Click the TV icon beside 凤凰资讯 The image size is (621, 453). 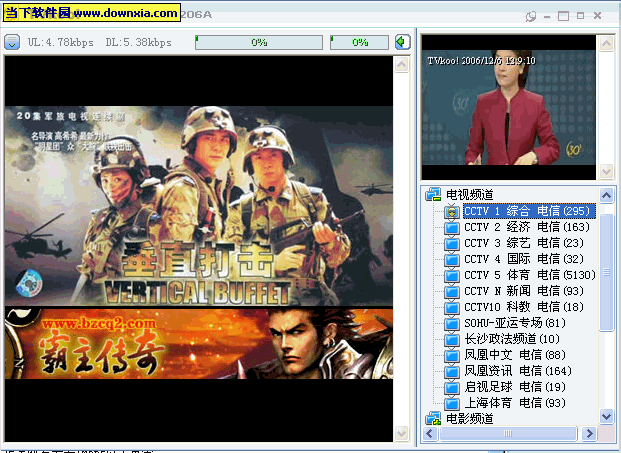click(452, 372)
